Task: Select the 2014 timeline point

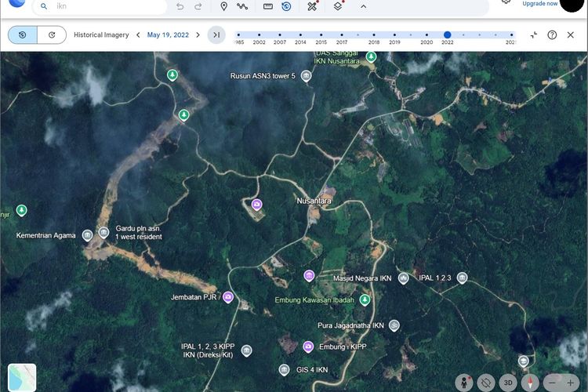Action: (x=300, y=34)
